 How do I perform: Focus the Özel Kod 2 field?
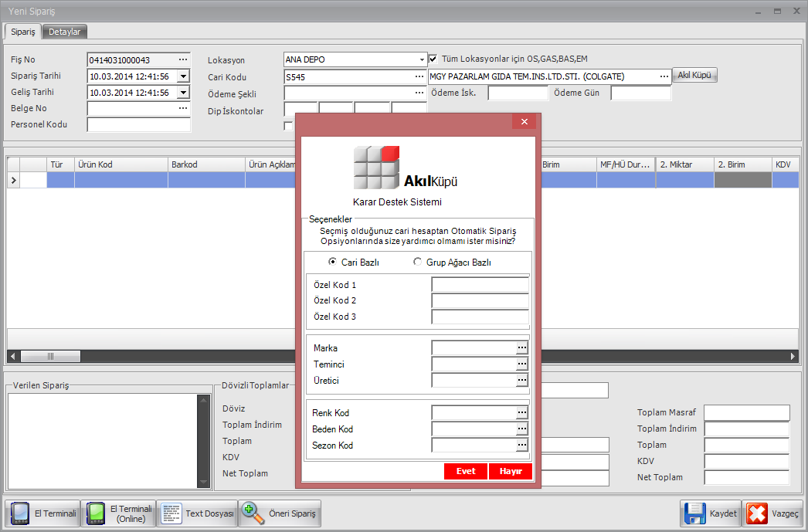[480, 300]
